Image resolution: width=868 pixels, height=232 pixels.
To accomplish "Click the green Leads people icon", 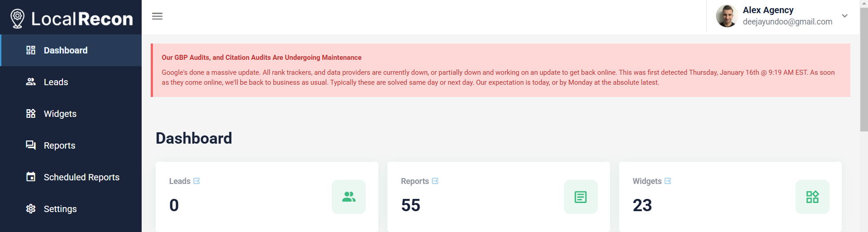I will pos(348,197).
